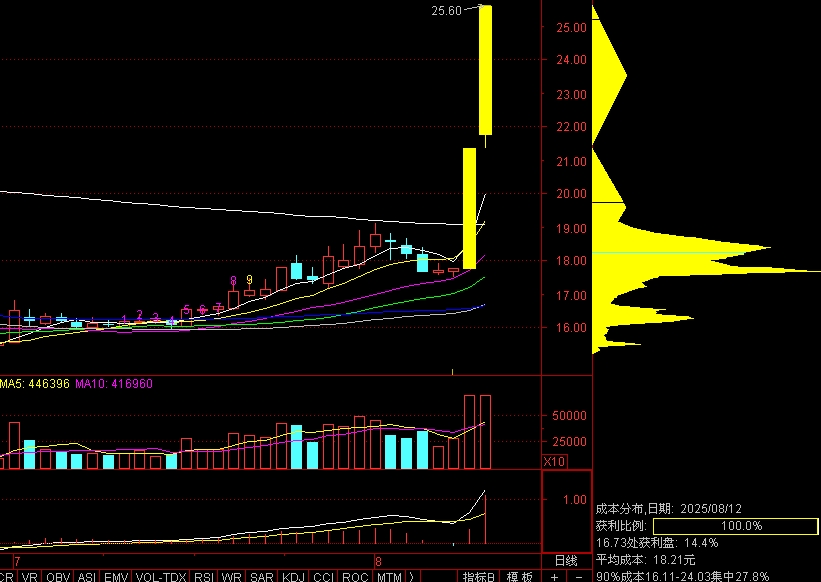Screen dimensions: 821x582
Task: Open the 指标B menu
Action: pos(478,577)
